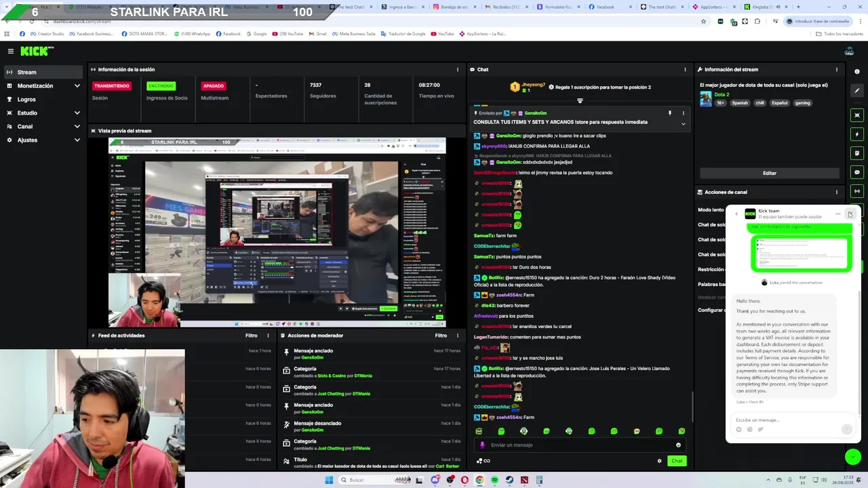The height and width of the screenshot is (488, 868).
Task: Go back in Kick team support chat
Action: [736, 213]
